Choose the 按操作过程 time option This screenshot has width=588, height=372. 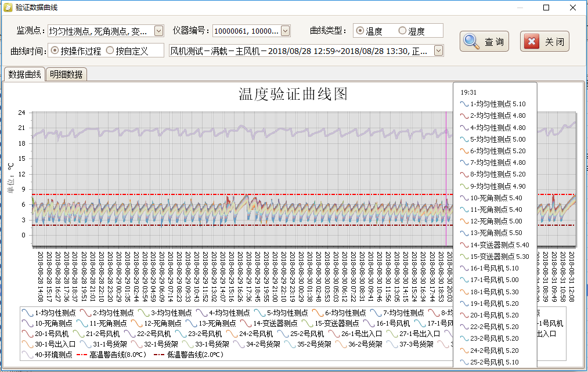tap(55, 50)
